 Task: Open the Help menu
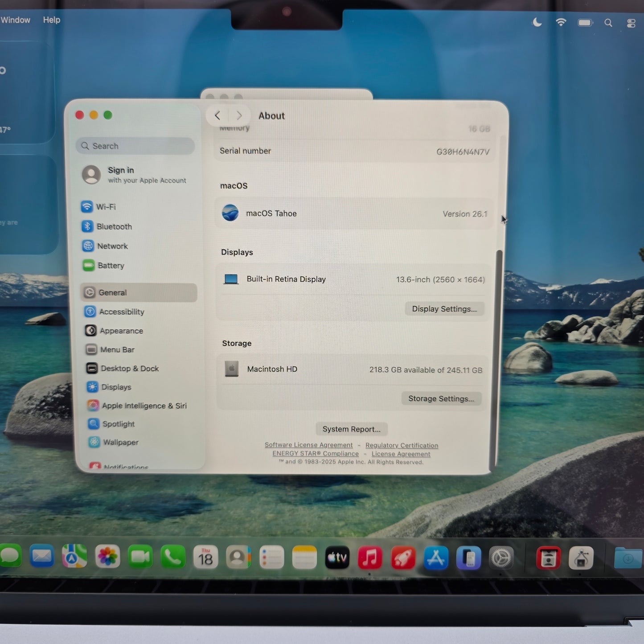pyautogui.click(x=51, y=20)
